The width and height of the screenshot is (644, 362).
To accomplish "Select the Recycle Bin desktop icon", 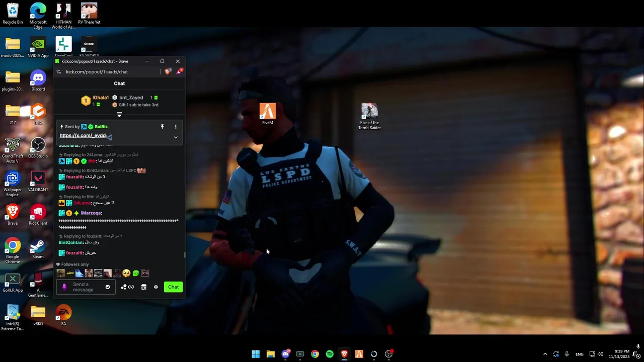I will click(x=13, y=14).
